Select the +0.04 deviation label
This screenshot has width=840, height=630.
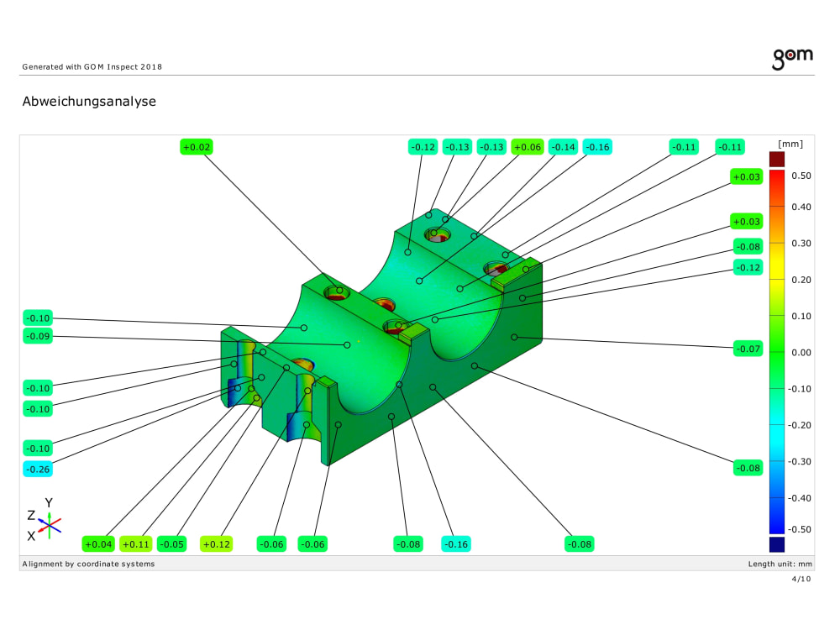tap(98, 544)
